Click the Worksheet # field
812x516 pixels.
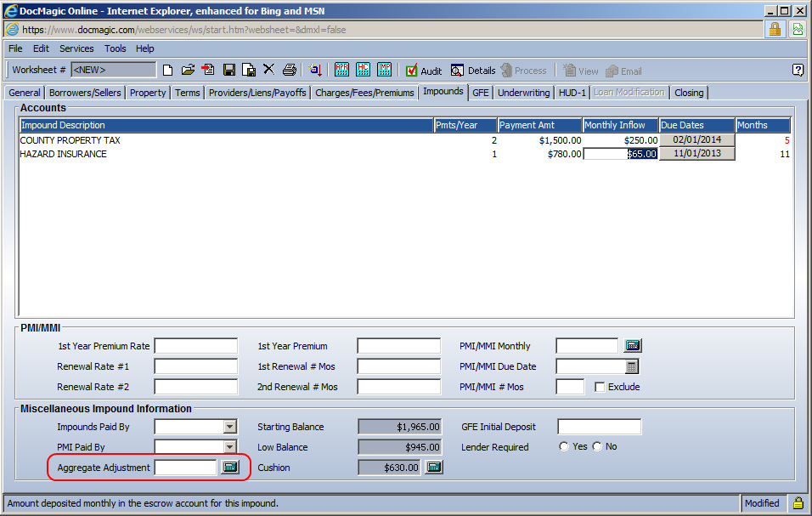coord(114,70)
